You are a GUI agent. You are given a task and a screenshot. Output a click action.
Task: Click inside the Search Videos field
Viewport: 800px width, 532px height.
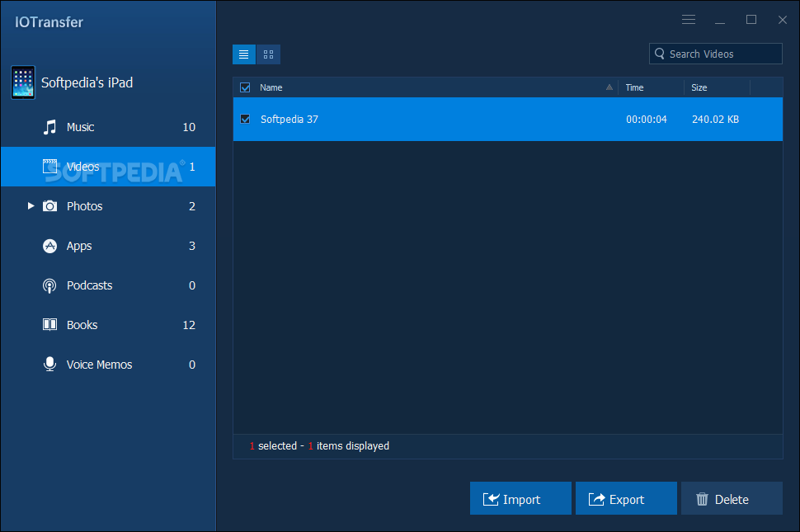click(x=715, y=54)
